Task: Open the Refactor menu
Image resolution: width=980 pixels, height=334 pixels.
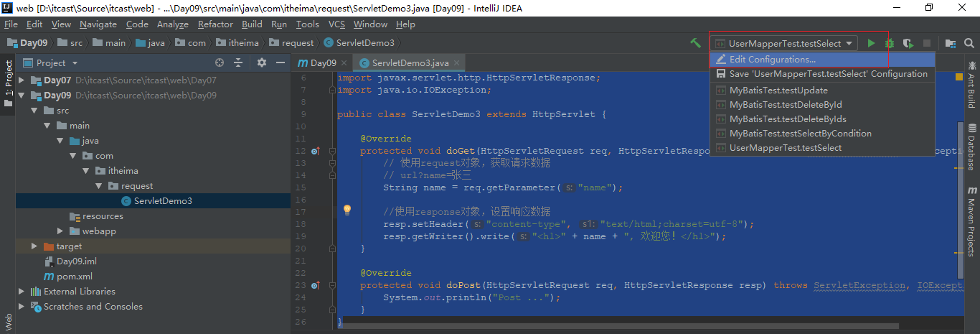Action: [215, 24]
